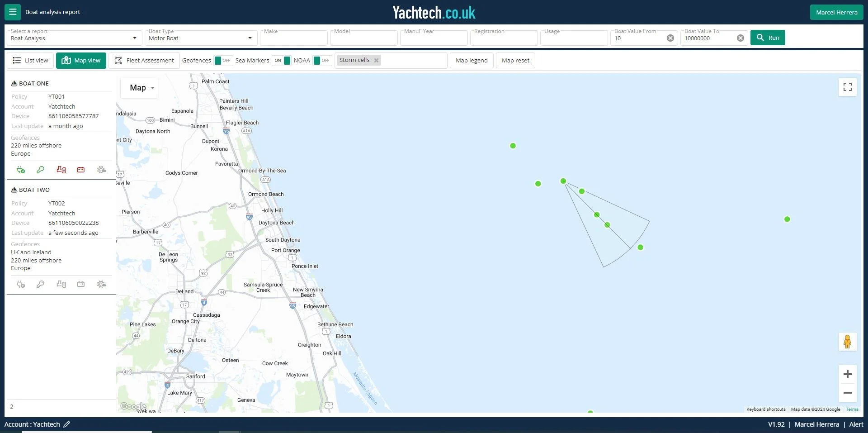The height and width of the screenshot is (433, 868).
Task: Switch to Map view
Action: coord(81,60)
